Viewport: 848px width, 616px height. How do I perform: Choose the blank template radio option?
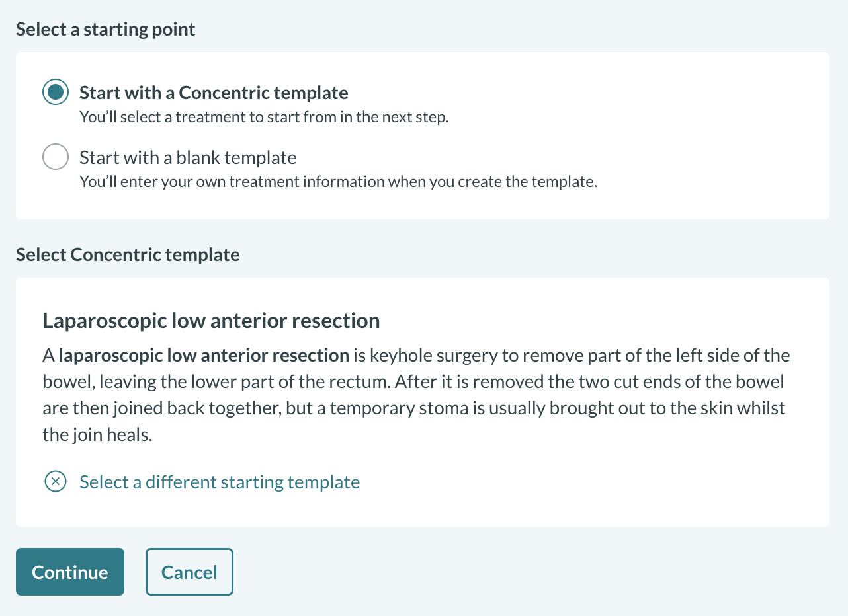pyautogui.click(x=55, y=157)
